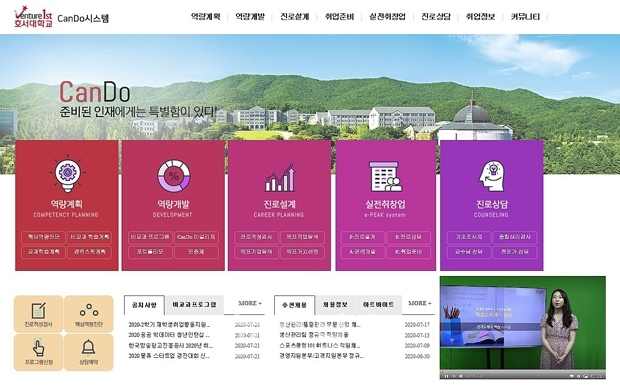
Task: Click MORE + beside the recruitment tabs
Action: [420, 303]
